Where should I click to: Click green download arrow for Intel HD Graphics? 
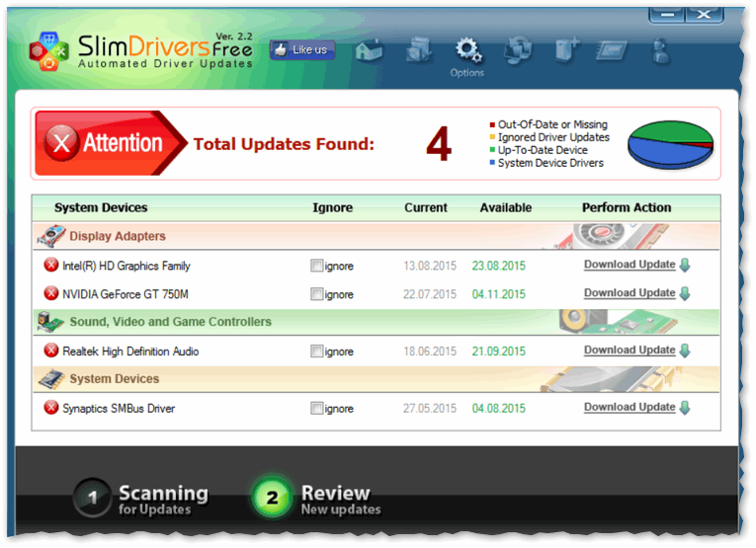click(685, 265)
